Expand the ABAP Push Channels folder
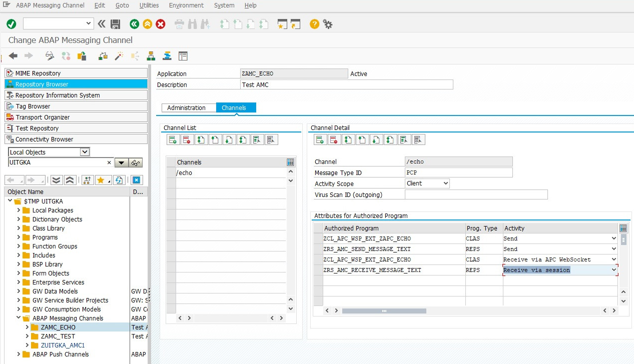Viewport: 634px width, 364px height. pos(19,354)
